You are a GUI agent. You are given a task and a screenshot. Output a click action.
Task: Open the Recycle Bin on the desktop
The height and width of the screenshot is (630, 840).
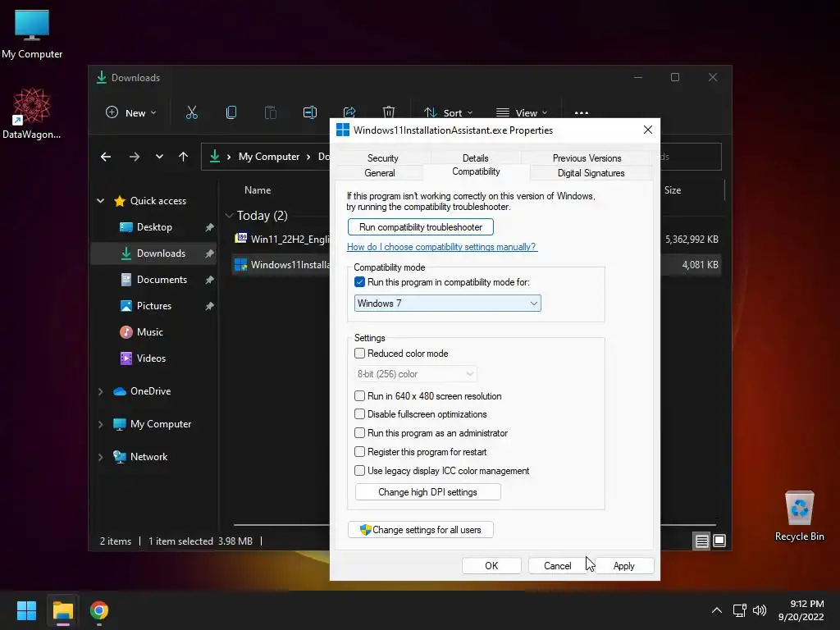[799, 516]
